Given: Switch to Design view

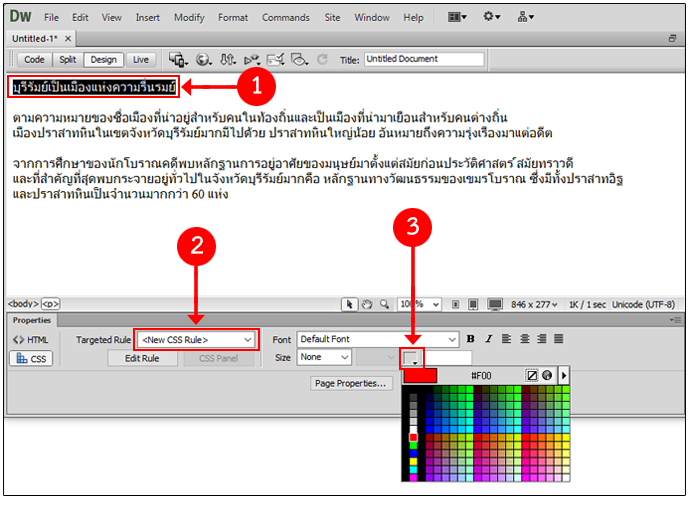Looking at the screenshot, I should 101,59.
